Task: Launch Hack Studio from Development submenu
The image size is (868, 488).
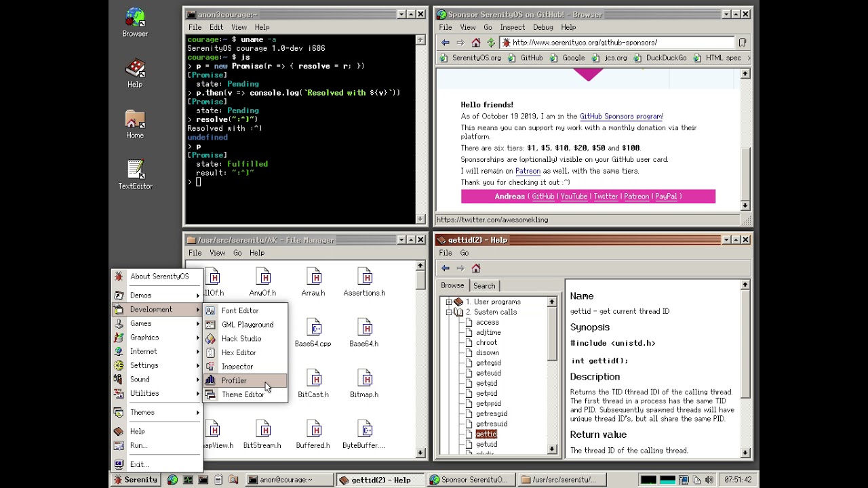Action: tap(245, 338)
